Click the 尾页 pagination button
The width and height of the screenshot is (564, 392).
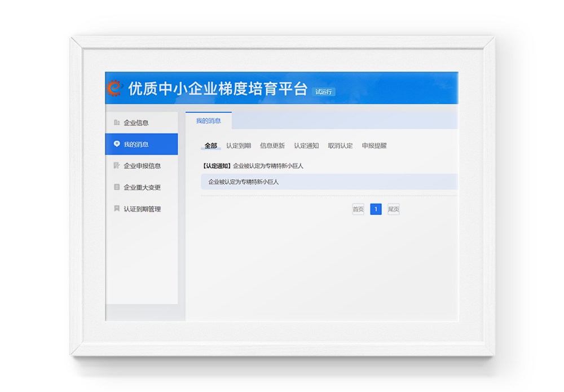pyautogui.click(x=393, y=209)
